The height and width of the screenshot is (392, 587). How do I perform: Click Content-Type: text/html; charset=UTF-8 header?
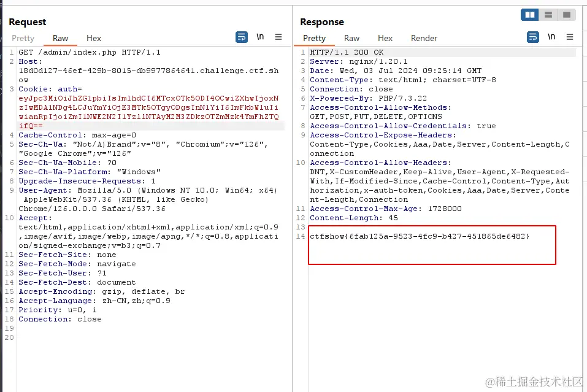click(x=403, y=80)
